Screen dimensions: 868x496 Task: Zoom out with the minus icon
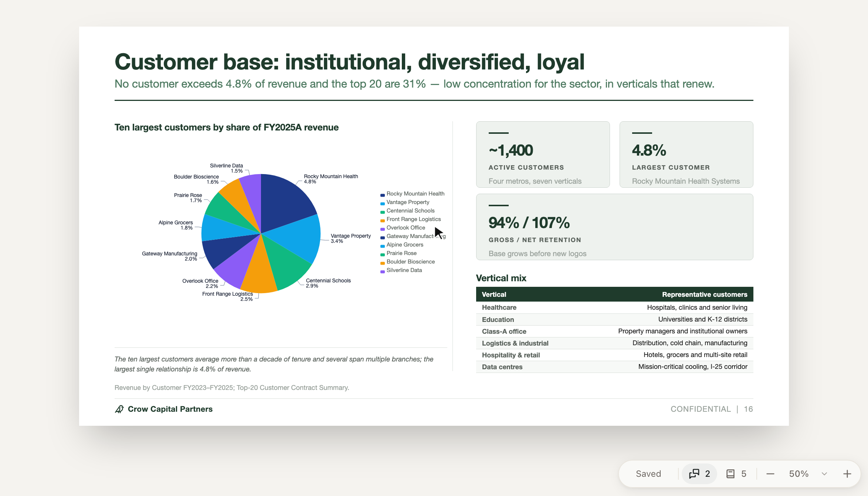click(x=770, y=474)
